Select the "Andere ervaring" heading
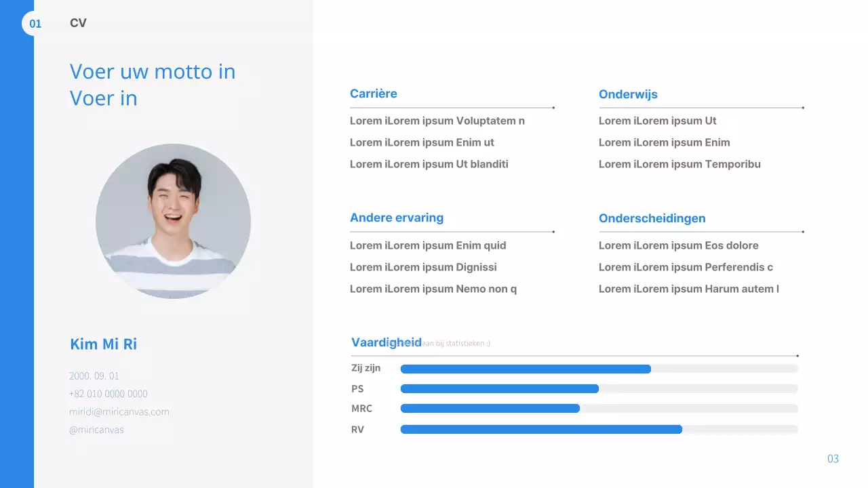This screenshot has width=868, height=488. point(397,218)
